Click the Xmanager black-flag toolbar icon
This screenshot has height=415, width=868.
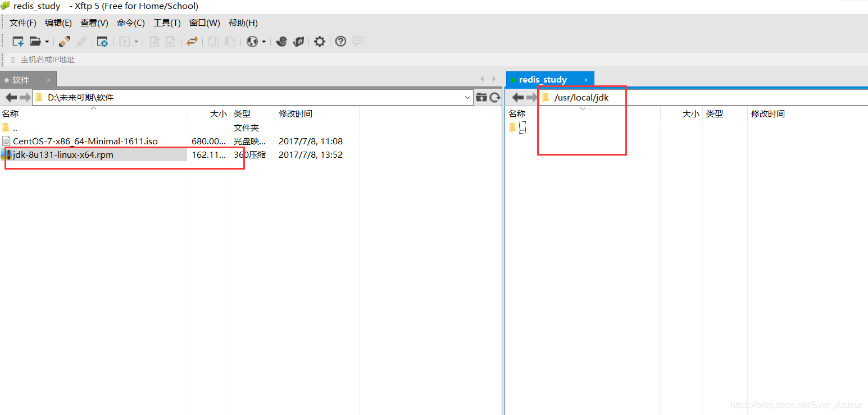tap(298, 42)
